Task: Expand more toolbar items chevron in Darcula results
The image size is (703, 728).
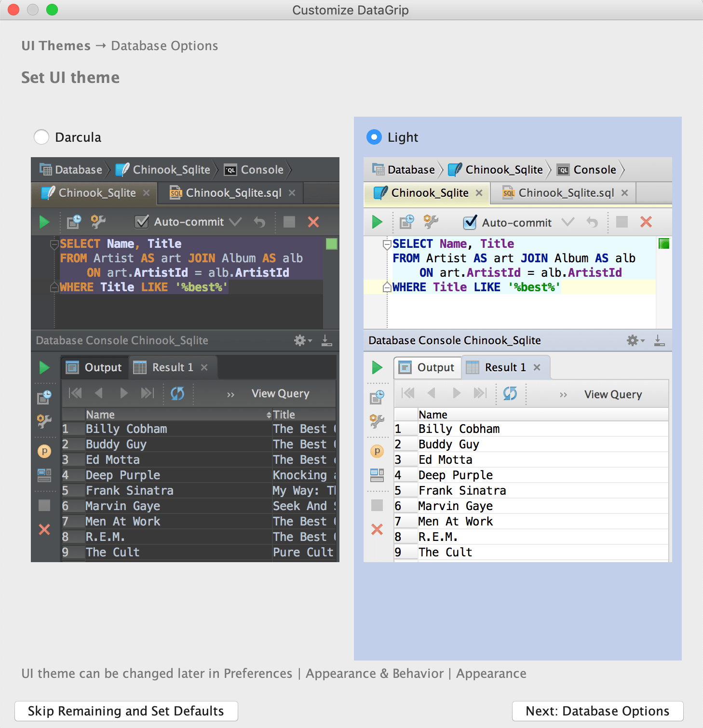Action: (x=230, y=395)
